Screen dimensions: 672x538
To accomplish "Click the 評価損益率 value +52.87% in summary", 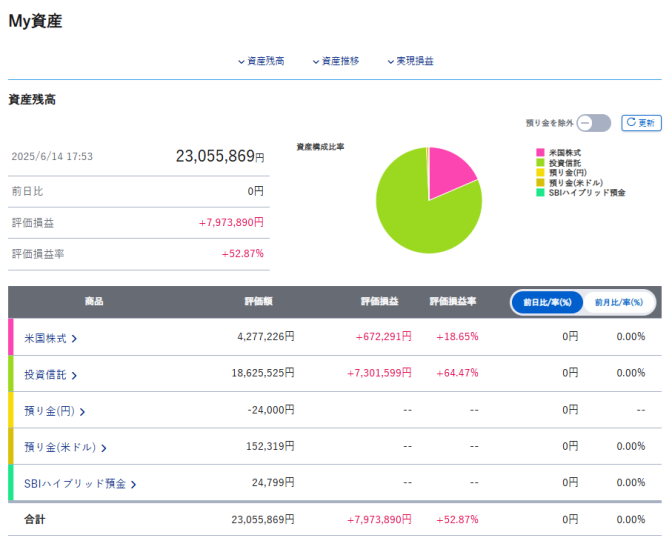I will (x=242, y=254).
